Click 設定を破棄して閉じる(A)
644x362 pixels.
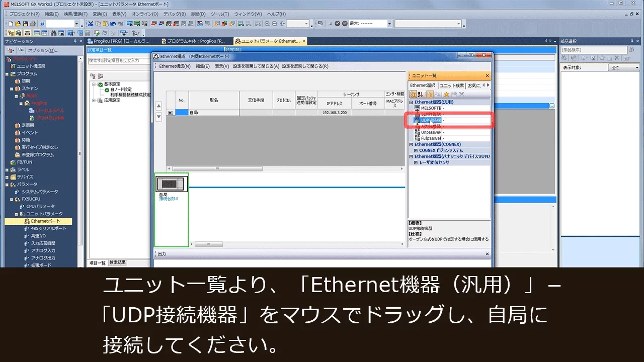pyautogui.click(x=256, y=66)
